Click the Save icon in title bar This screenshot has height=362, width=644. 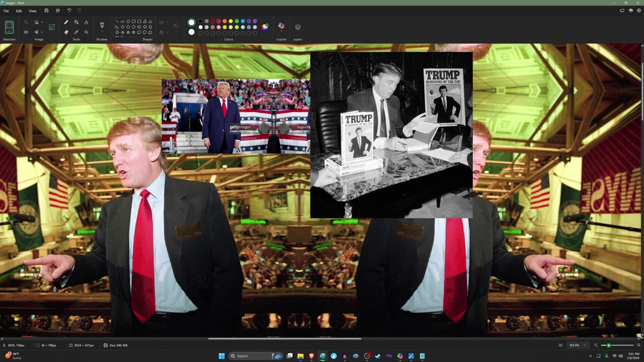[46, 11]
